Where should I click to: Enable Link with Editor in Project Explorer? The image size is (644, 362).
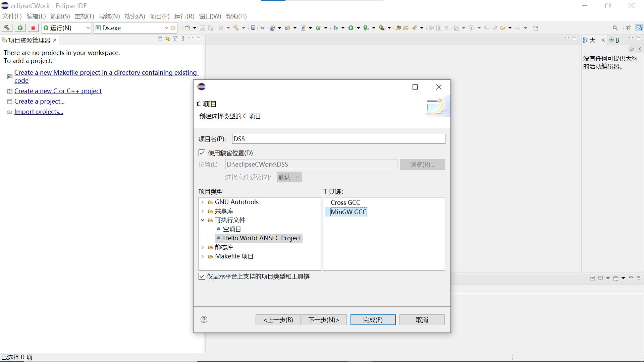click(168, 39)
